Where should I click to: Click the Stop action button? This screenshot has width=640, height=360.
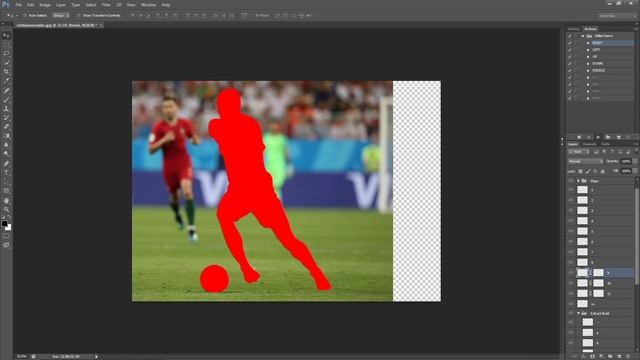tap(579, 137)
